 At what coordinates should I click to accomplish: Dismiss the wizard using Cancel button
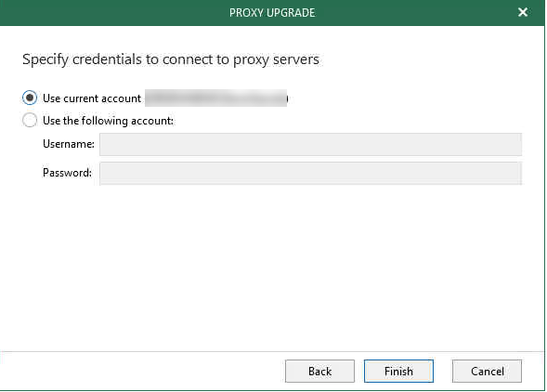(487, 371)
